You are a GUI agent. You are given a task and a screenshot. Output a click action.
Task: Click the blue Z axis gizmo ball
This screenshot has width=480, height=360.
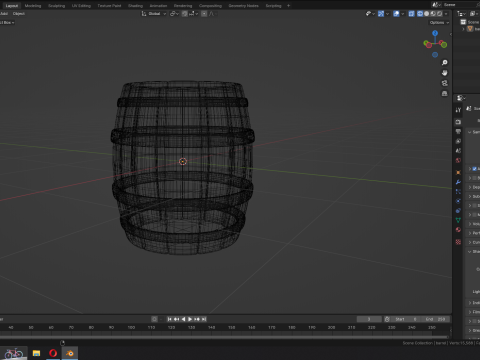click(x=435, y=33)
